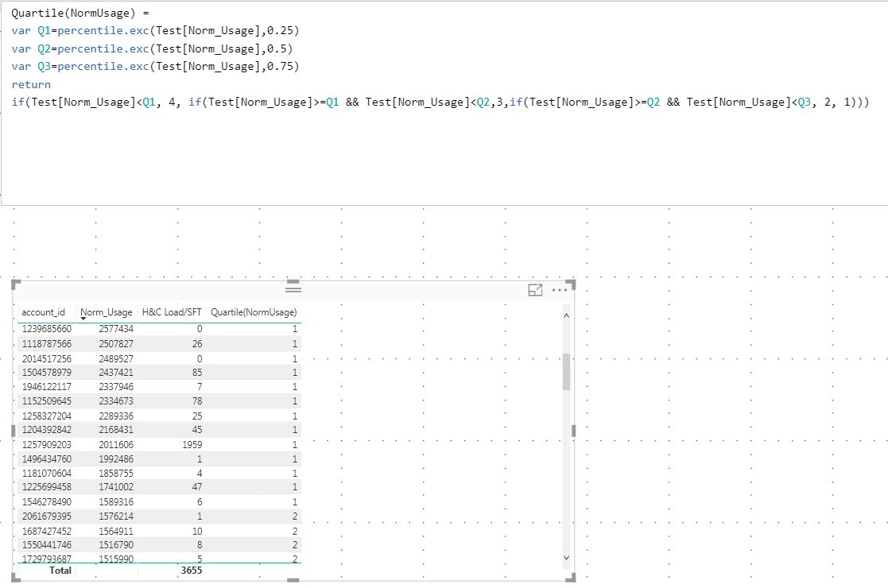Viewport: 888px width, 588px height.
Task: Select account_id cell 1181070604
Action: [x=46, y=473]
